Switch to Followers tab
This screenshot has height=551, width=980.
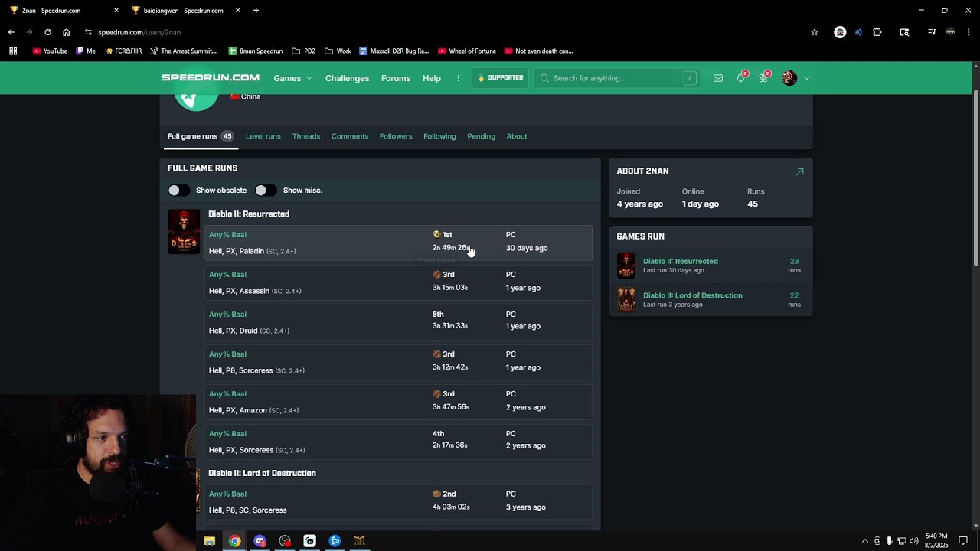click(x=396, y=136)
